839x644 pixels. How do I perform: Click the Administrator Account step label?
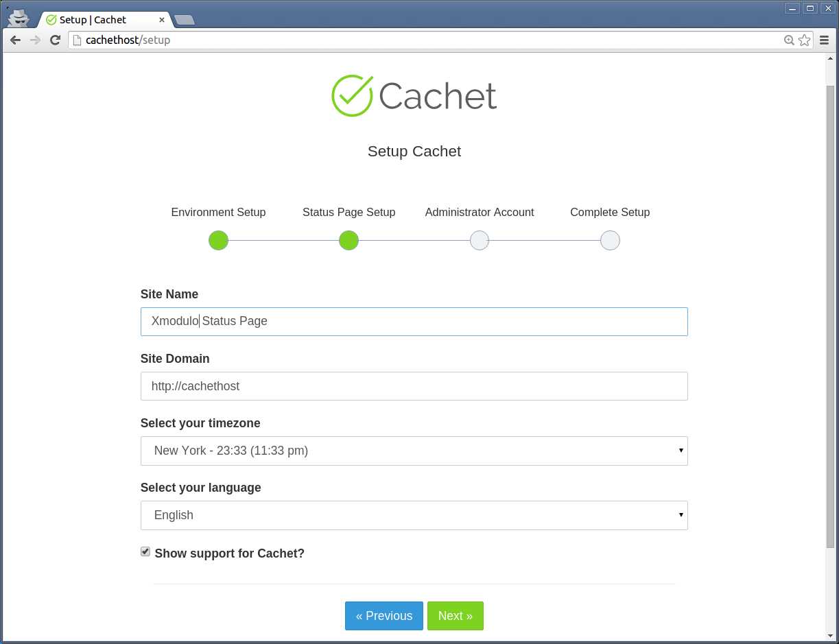(x=480, y=212)
